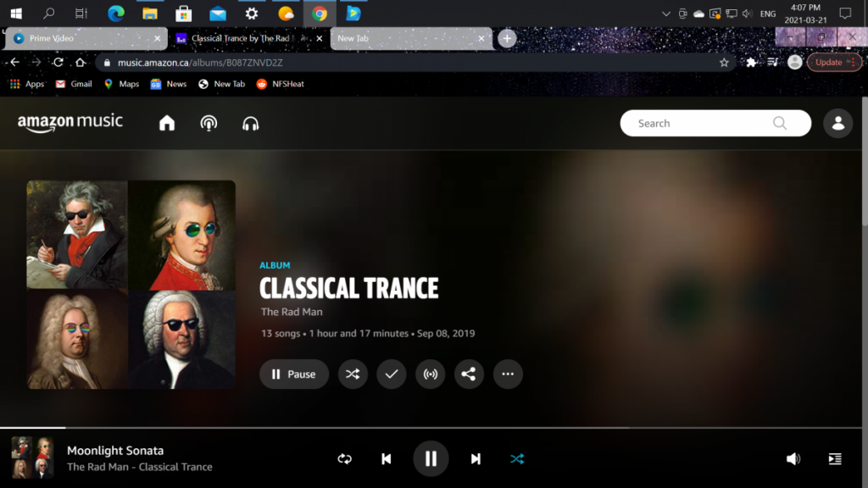This screenshot has height=488, width=868.
Task: Seek along the song progress bar
Action: click(x=431, y=428)
